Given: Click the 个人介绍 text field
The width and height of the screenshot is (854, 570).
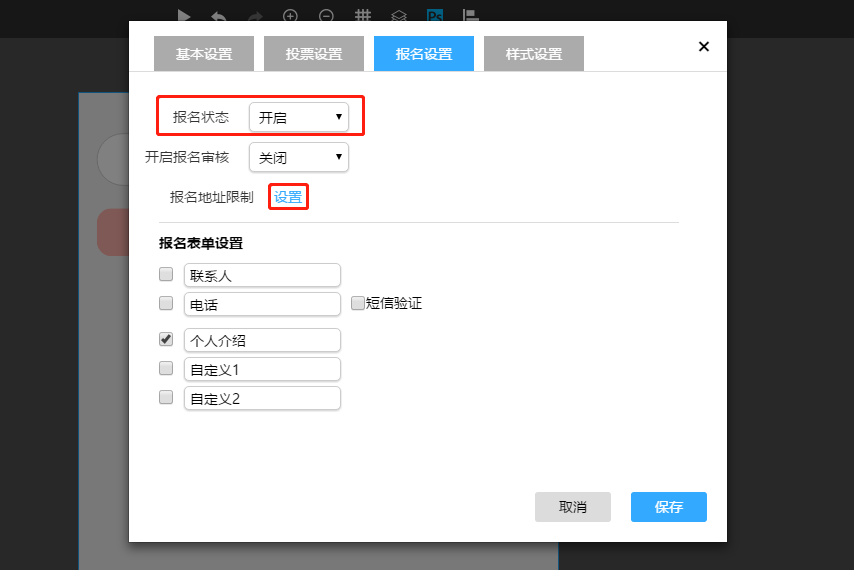Looking at the screenshot, I should pos(263,340).
